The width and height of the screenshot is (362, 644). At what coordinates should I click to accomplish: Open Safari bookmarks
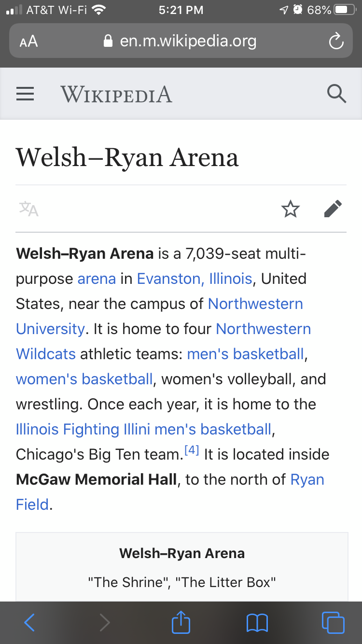[257, 623]
